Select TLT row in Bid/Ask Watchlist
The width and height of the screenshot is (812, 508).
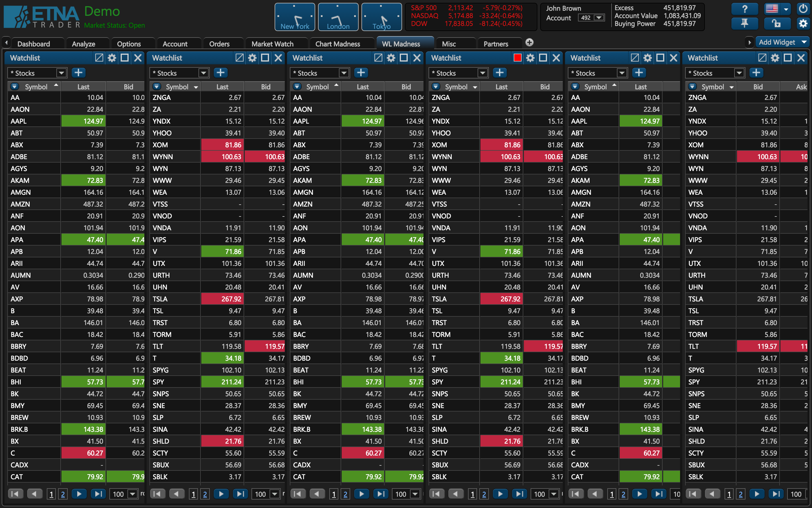click(747, 346)
